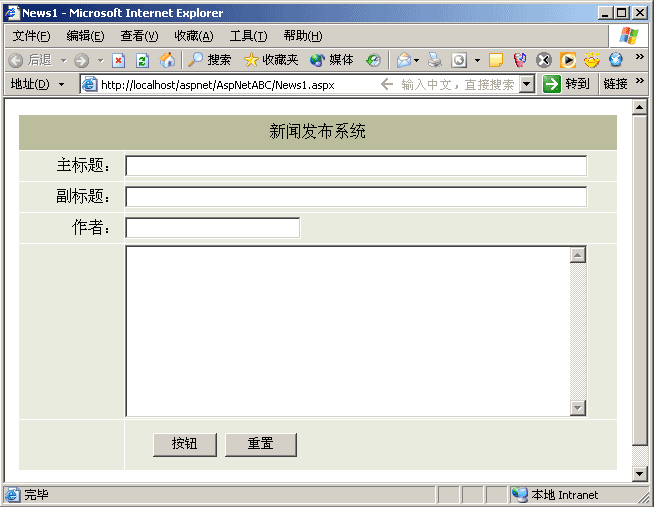Open the Edit icon dropdown arrow

click(477, 61)
